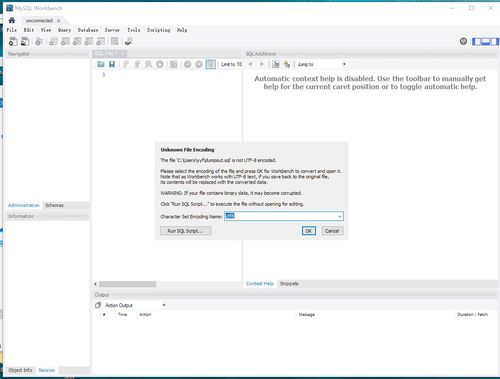
Task: Expand the Character Set Encoding Name list
Action: tap(339, 216)
